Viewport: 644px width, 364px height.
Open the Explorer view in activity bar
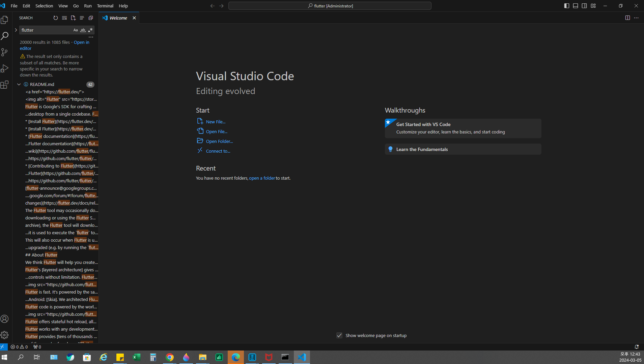pyautogui.click(x=5, y=20)
